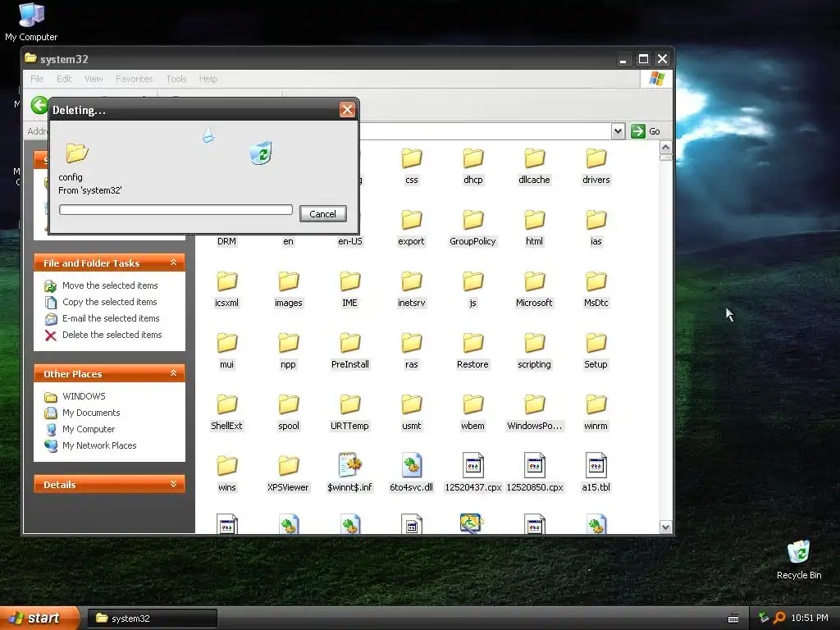Expand the Details panel
This screenshot has height=630, width=840.
(x=173, y=484)
